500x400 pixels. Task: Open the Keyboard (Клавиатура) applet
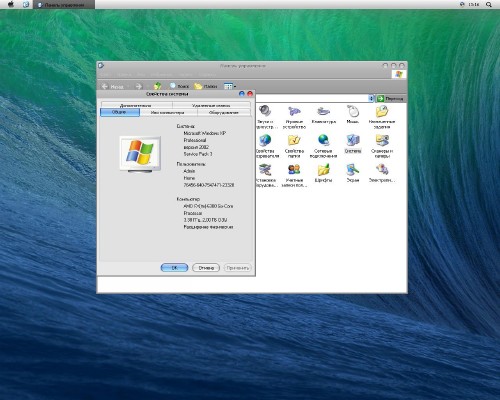click(x=323, y=114)
